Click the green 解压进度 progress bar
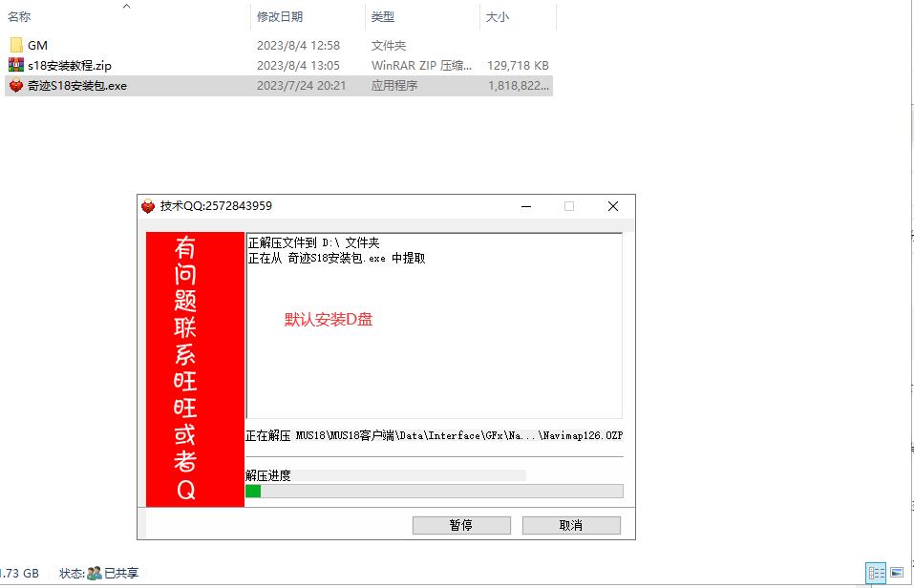This screenshot has width=914, height=588. click(x=434, y=491)
